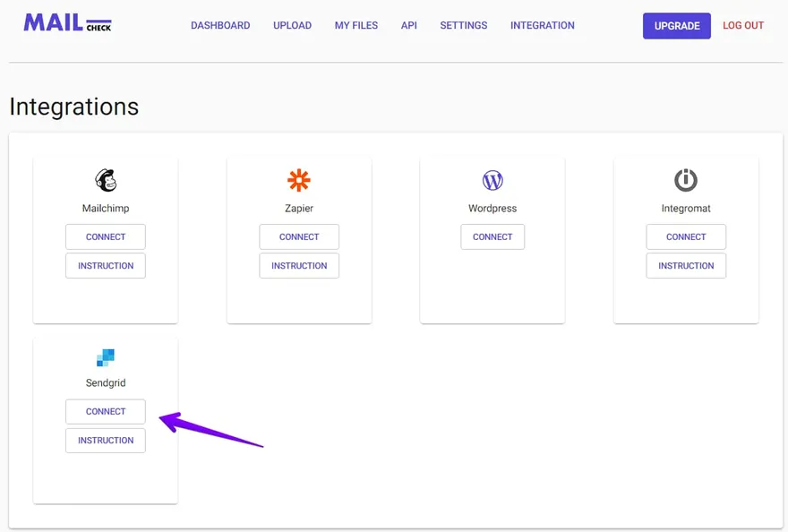Viewport: 788px width, 532px height.
Task: Click the Sendgrid blue squares icon
Action: 105,354
